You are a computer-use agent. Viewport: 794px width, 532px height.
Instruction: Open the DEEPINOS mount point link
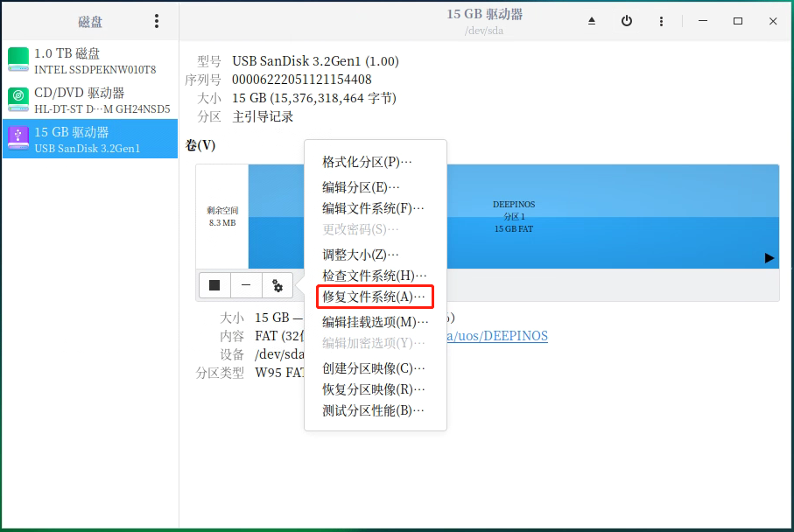pyautogui.click(x=499, y=336)
